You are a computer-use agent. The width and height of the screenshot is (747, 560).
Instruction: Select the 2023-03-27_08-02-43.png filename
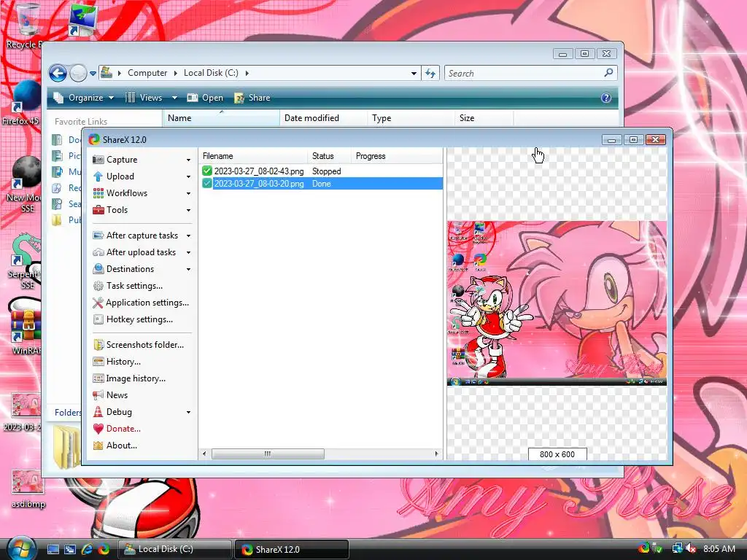[259, 171]
